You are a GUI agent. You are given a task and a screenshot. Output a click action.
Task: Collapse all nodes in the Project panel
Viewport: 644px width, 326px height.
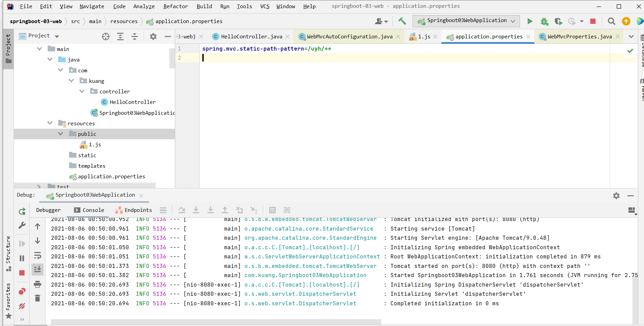pyautogui.click(x=135, y=37)
